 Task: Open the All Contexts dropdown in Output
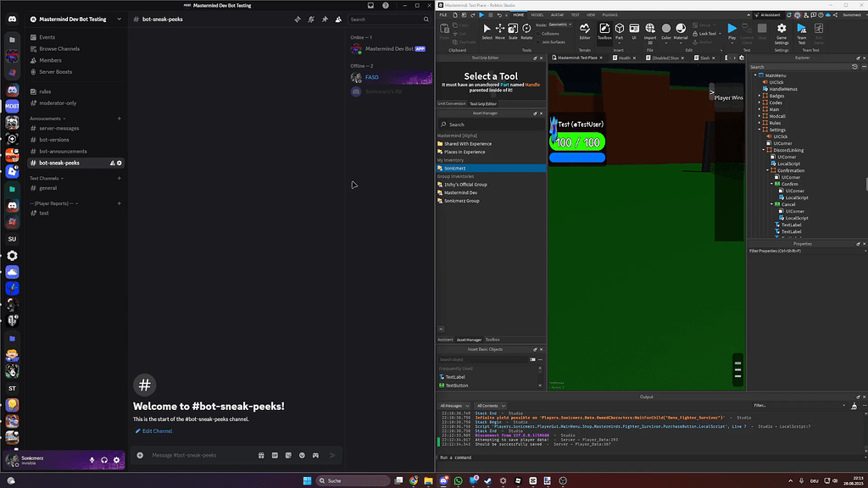point(491,406)
